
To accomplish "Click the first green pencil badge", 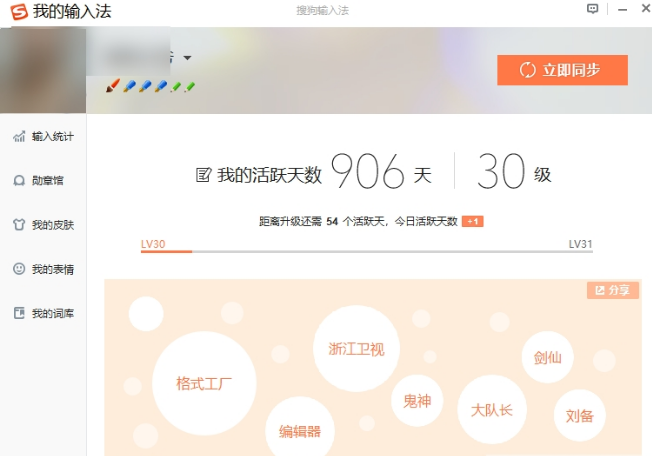I will (x=176, y=86).
